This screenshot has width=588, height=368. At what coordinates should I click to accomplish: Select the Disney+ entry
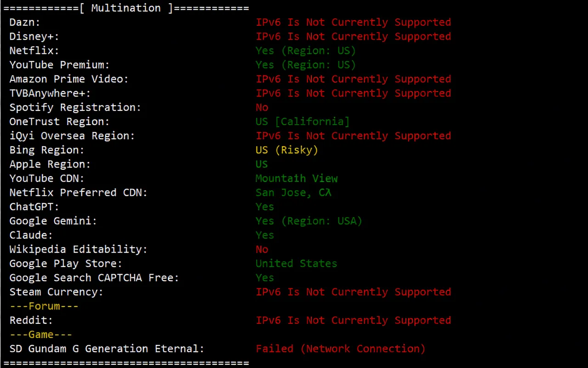point(33,36)
